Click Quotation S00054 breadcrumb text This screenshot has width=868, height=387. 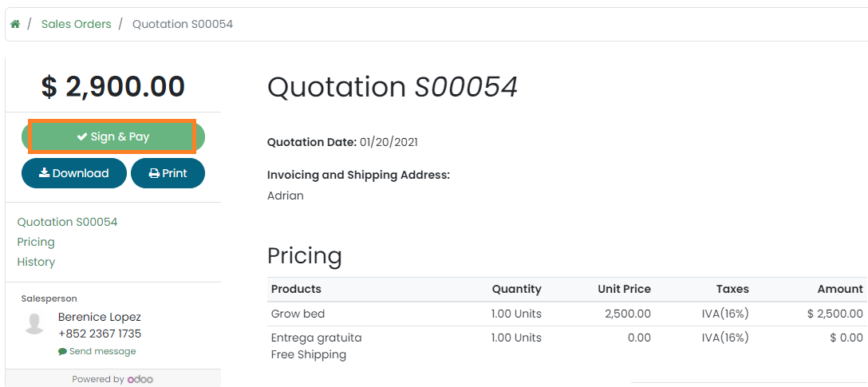(x=182, y=24)
